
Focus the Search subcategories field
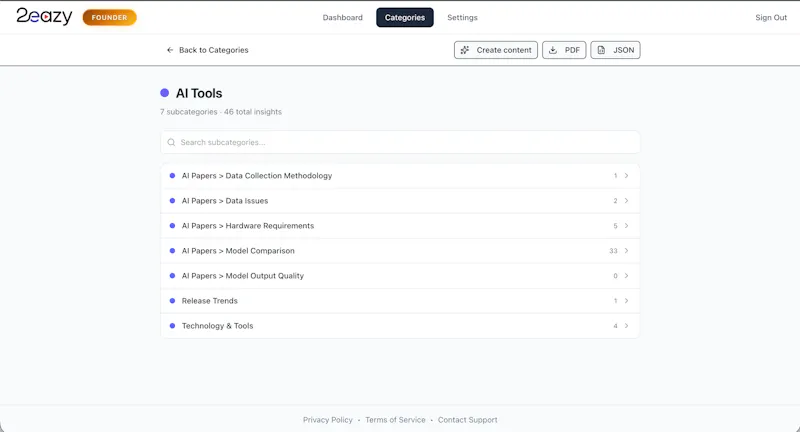coord(400,142)
